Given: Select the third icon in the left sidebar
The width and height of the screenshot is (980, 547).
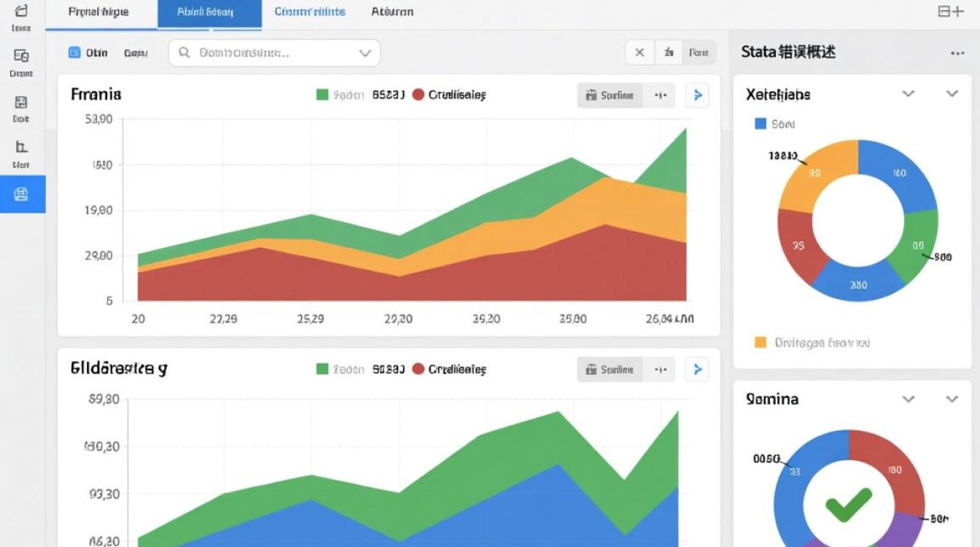Looking at the screenshot, I should (x=21, y=102).
